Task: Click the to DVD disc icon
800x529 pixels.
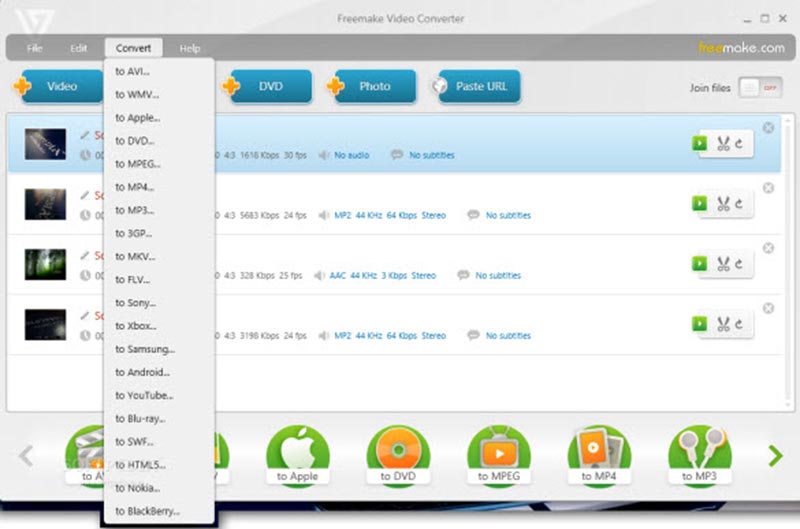Action: [399, 455]
